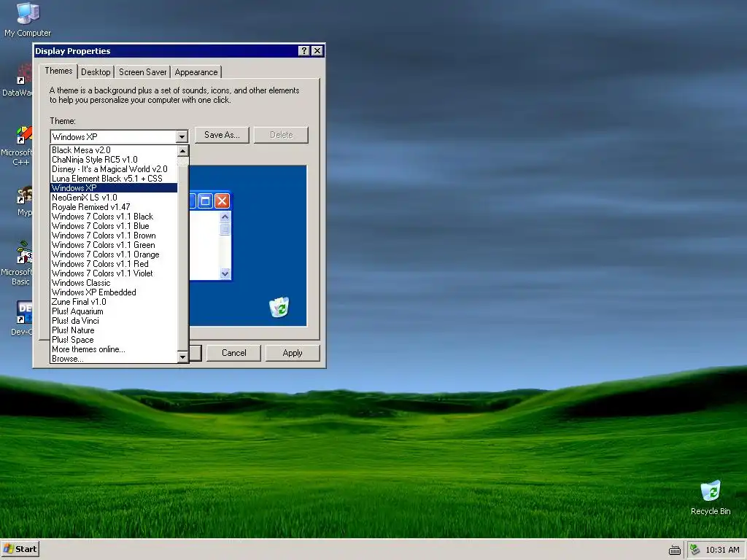Click the Save As... button
Screen dimensions: 747x560
(222, 135)
